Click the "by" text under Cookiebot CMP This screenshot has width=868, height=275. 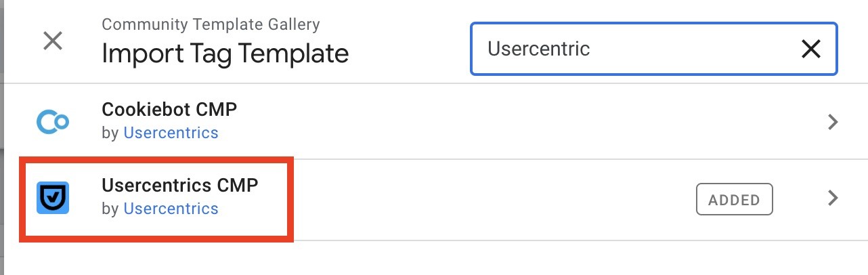[x=110, y=133]
